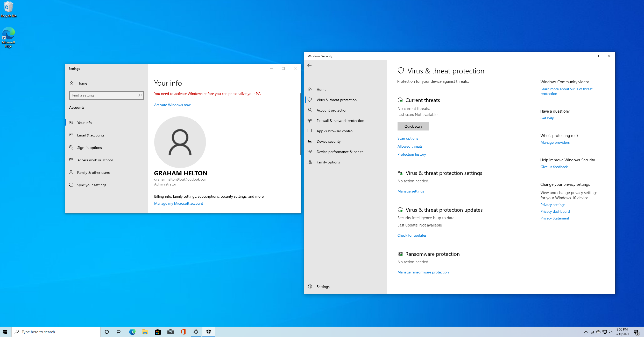Select Virus & threat protection in sidebar

[x=346, y=100]
